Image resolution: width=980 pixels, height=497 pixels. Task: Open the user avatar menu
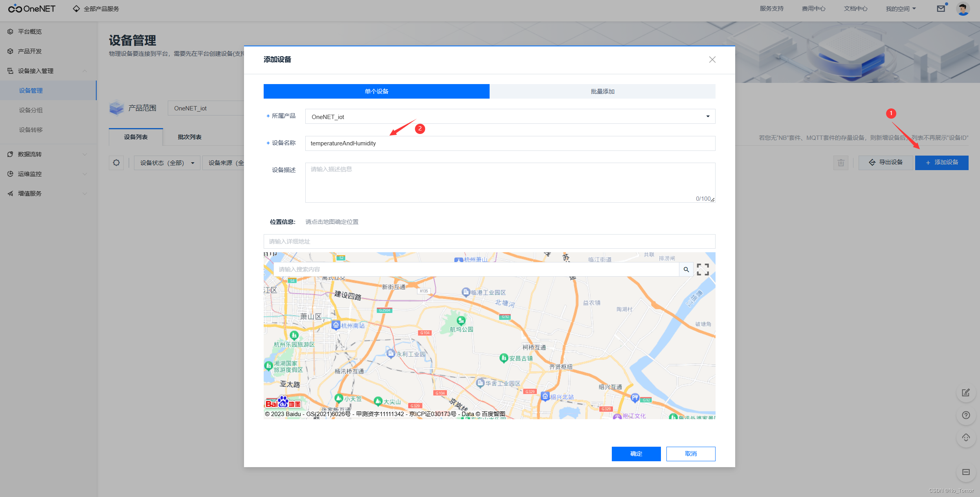point(963,9)
